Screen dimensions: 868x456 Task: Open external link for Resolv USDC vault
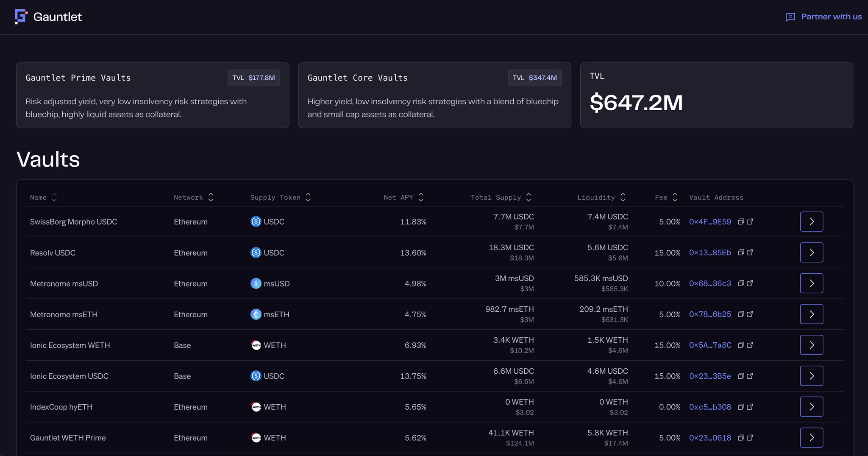[x=751, y=252]
